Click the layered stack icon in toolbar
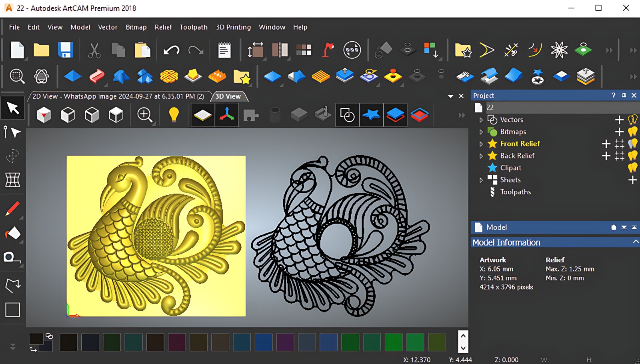640x364 pixels. click(x=586, y=76)
